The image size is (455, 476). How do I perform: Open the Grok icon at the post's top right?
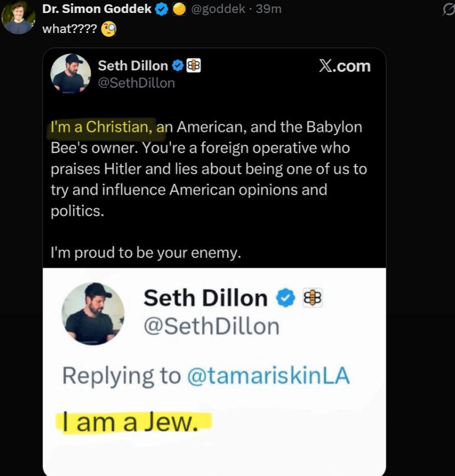448,9
